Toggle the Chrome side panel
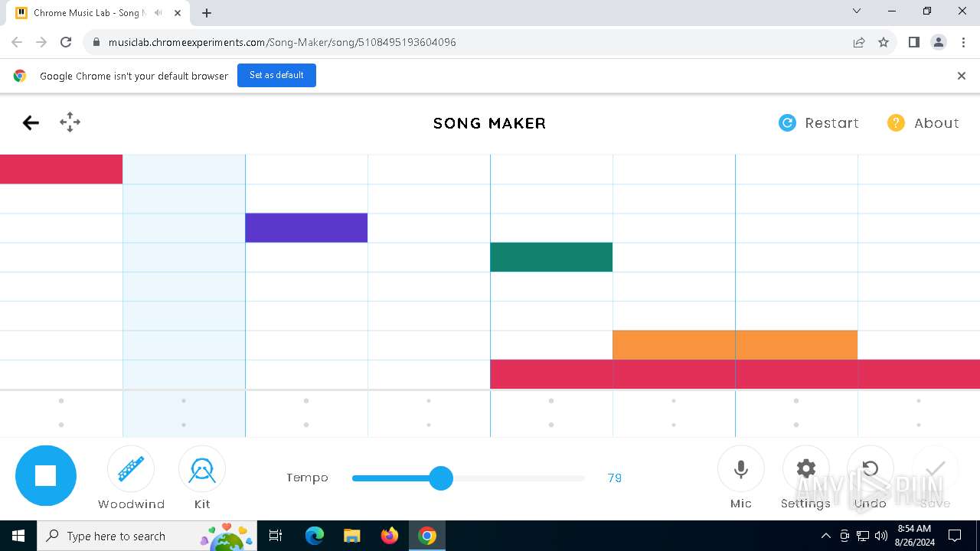Viewport: 980px width, 551px height. (x=914, y=42)
